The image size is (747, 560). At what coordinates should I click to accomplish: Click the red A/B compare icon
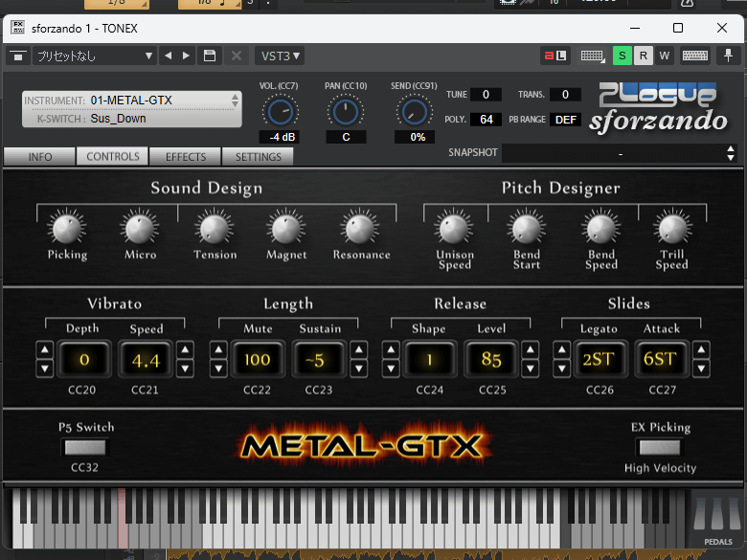(555, 56)
